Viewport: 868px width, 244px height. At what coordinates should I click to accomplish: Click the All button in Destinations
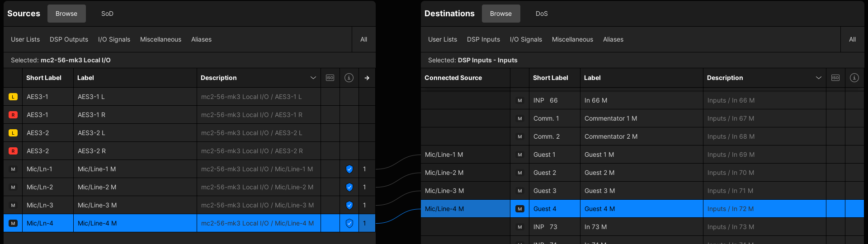tap(852, 39)
